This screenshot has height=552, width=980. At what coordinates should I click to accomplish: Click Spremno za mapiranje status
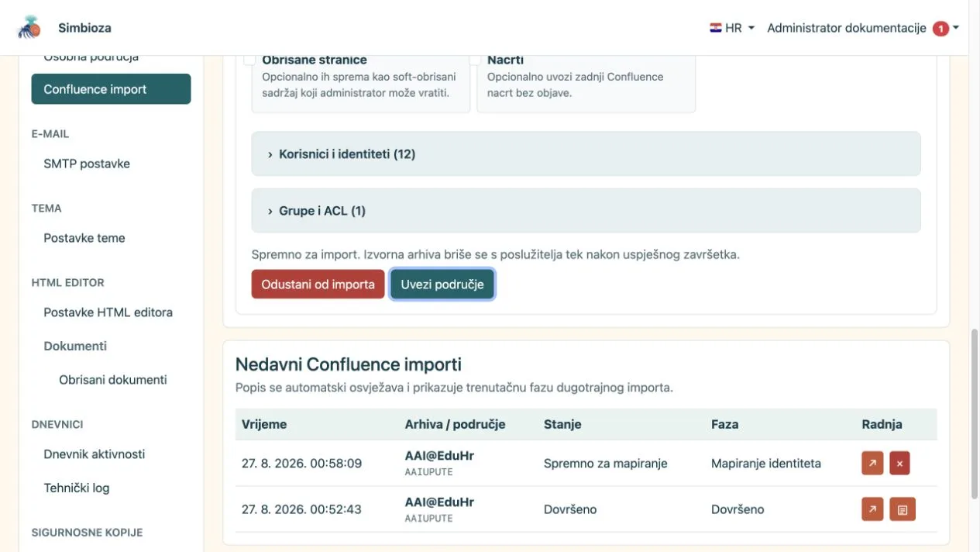[x=605, y=464]
